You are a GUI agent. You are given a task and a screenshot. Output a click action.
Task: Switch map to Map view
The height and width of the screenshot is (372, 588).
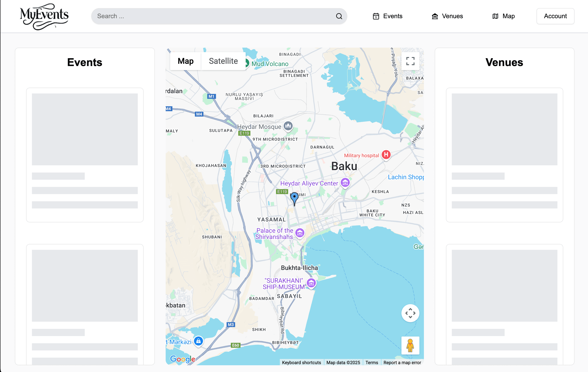[186, 61]
